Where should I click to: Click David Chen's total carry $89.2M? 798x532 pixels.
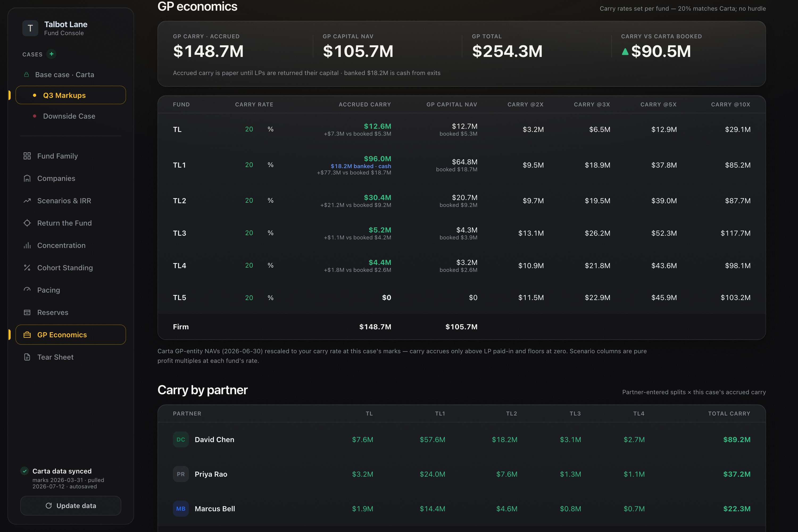pyautogui.click(x=737, y=439)
